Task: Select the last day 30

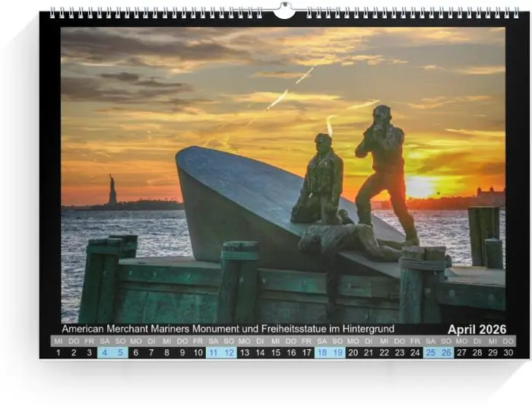Action: [x=508, y=352]
